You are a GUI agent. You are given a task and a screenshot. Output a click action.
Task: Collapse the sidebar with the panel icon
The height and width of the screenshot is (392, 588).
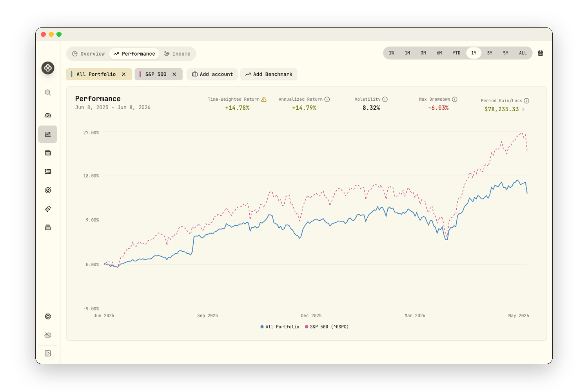point(48,354)
